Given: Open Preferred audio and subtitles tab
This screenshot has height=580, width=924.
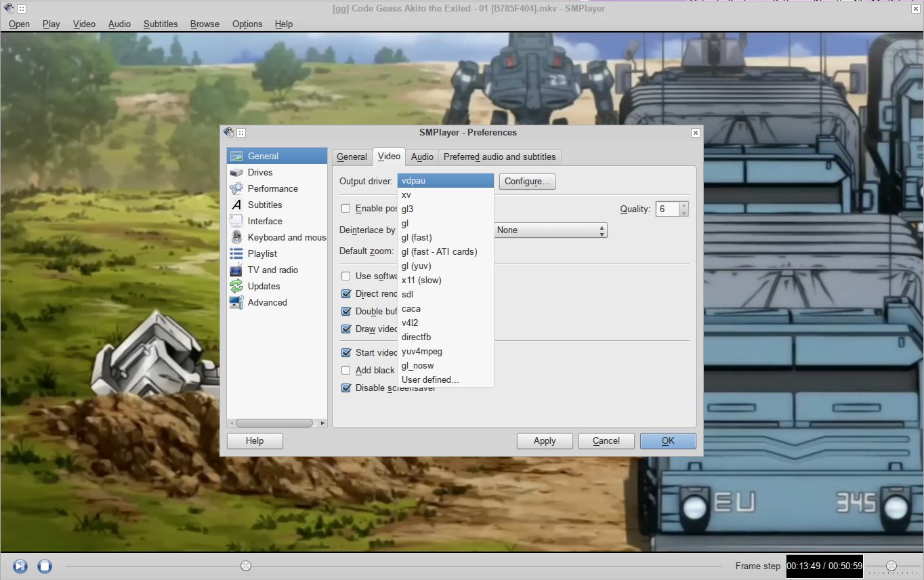Looking at the screenshot, I should point(499,157).
